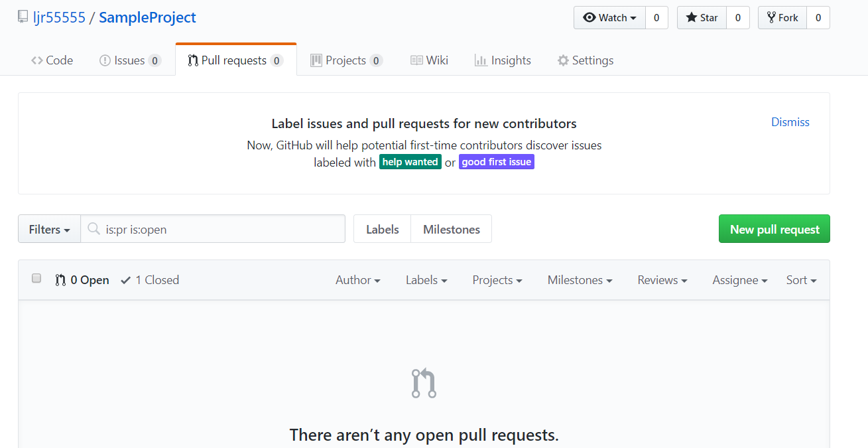Click the Milestones button beside the search box

click(x=452, y=229)
